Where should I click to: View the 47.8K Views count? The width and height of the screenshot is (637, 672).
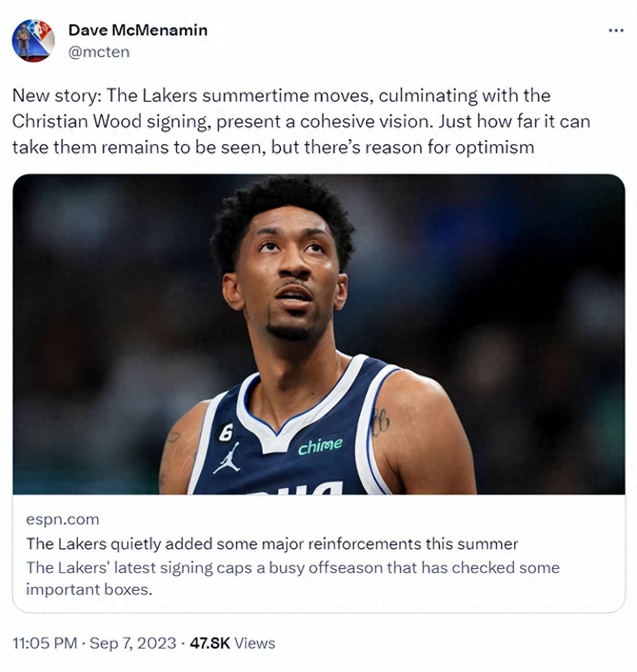233,643
